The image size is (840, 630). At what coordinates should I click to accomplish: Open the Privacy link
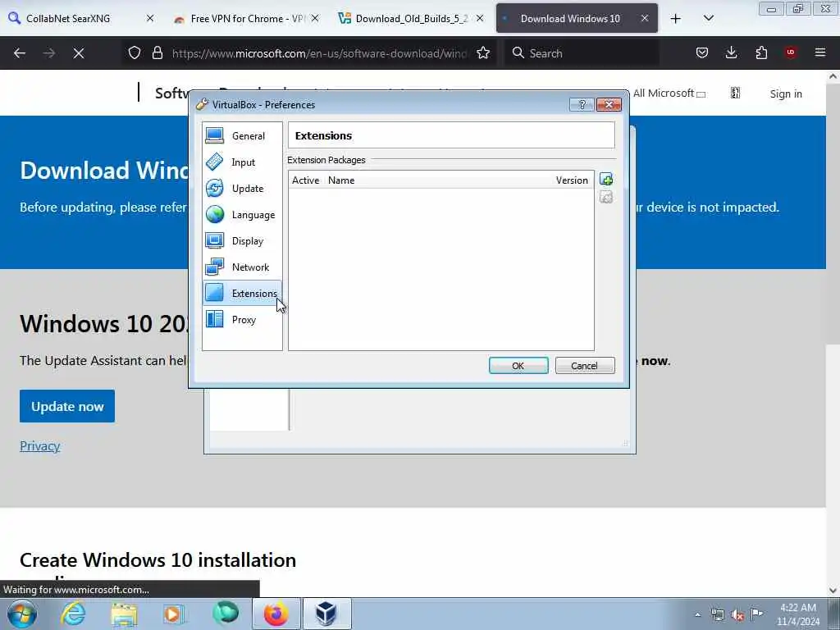39,445
